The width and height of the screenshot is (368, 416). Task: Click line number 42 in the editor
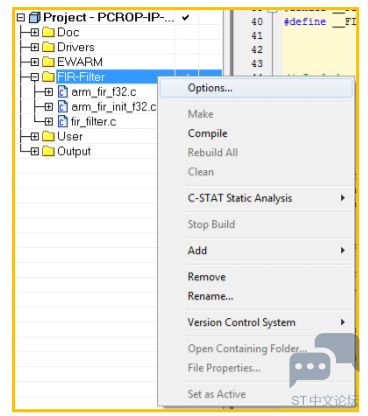257,50
